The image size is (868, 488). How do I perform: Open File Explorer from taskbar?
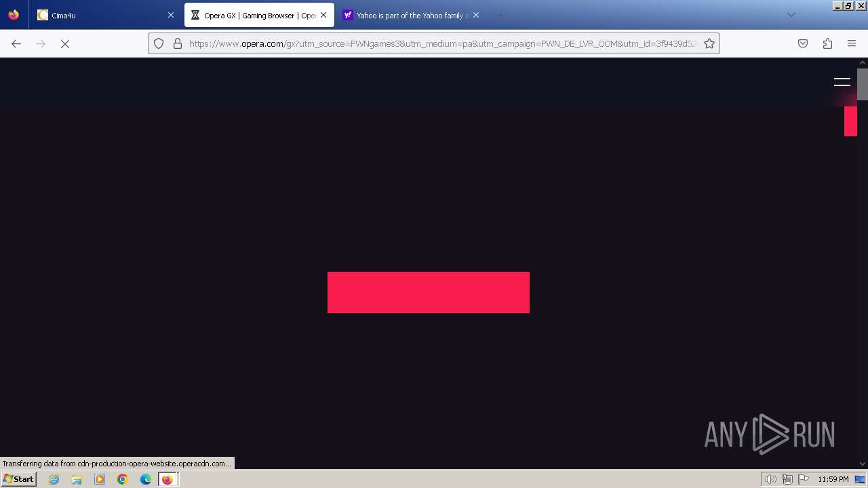tap(77, 479)
